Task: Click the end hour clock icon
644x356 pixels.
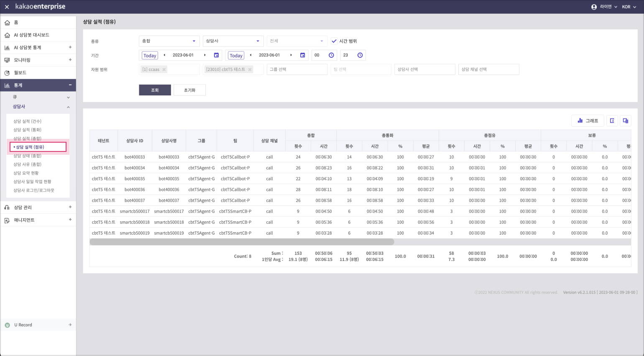Action: (x=360, y=55)
